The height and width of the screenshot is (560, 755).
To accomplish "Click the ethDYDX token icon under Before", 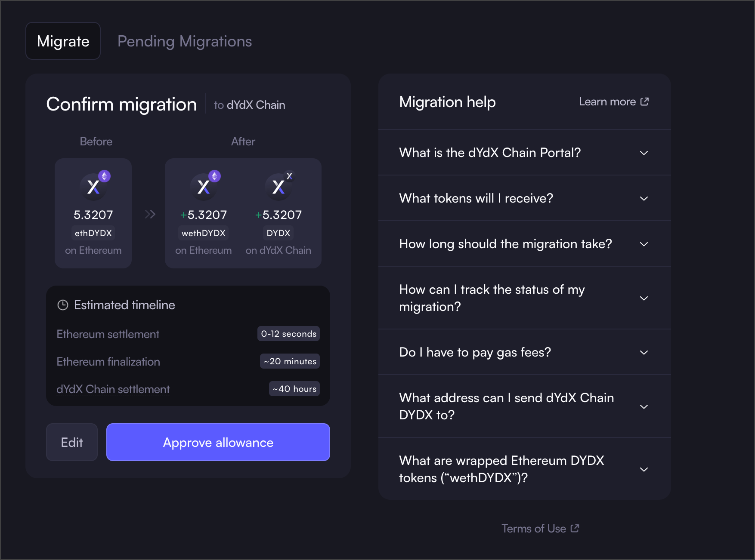I will (93, 186).
